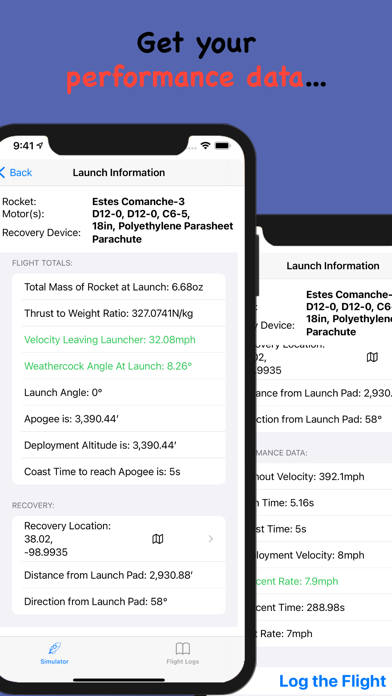392x696 pixels.
Task: Tap the Apogee is 3,390.44' row
Action: click(x=119, y=419)
